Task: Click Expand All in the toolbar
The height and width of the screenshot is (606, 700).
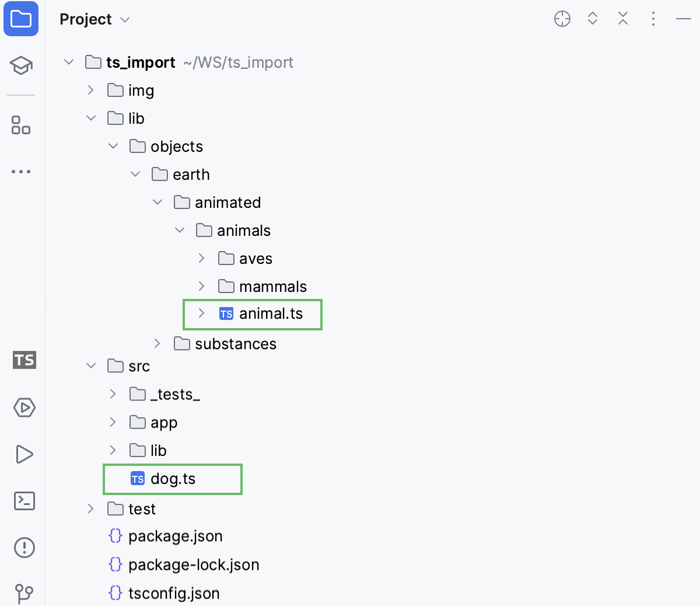Action: point(592,19)
